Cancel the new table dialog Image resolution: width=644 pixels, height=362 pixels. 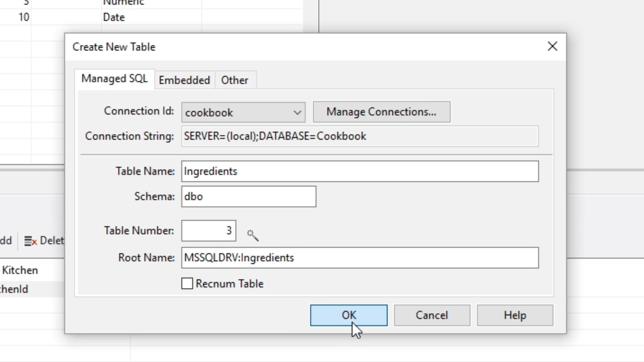pyautogui.click(x=432, y=315)
